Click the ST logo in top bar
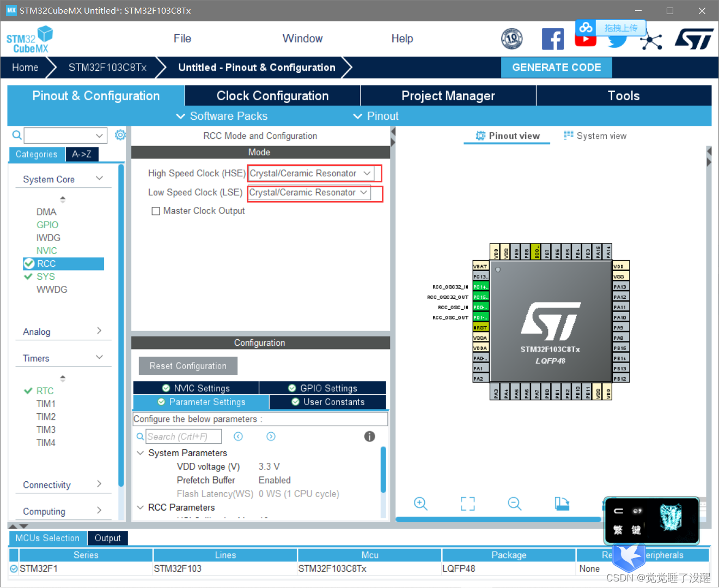Image resolution: width=719 pixels, height=588 pixels. pos(694,39)
